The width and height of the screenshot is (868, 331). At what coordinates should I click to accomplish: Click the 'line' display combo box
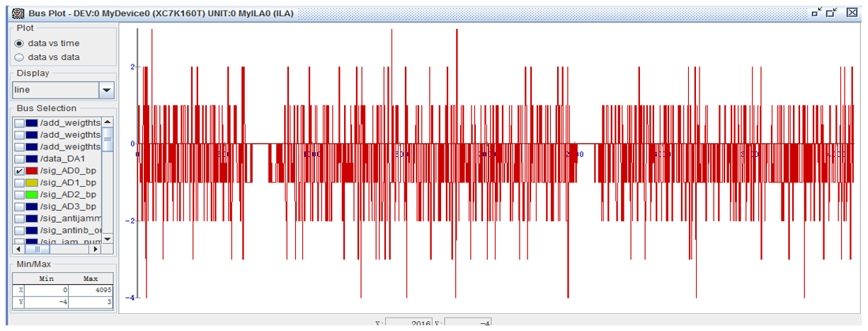pos(55,90)
